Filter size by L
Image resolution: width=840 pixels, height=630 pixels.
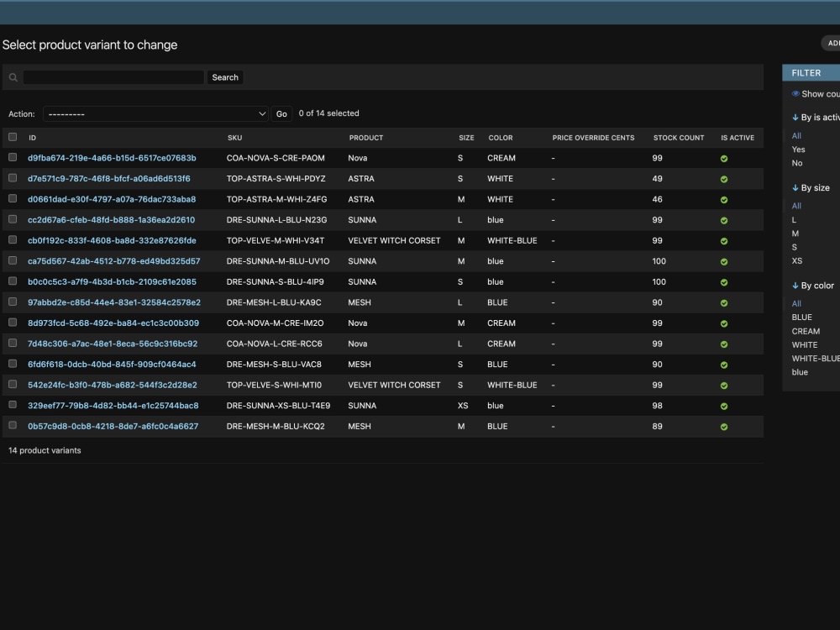tap(794, 219)
